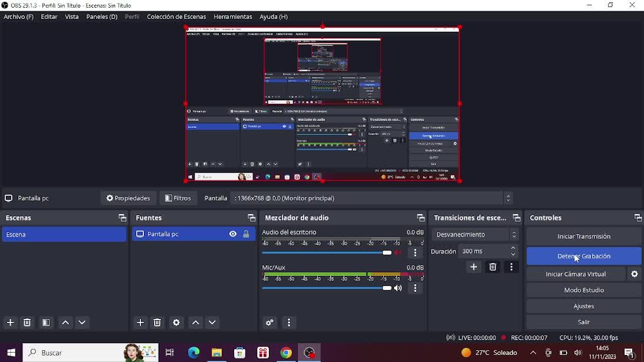
Task: Open the Desvanecimiento transition dropdown
Action: (x=475, y=235)
